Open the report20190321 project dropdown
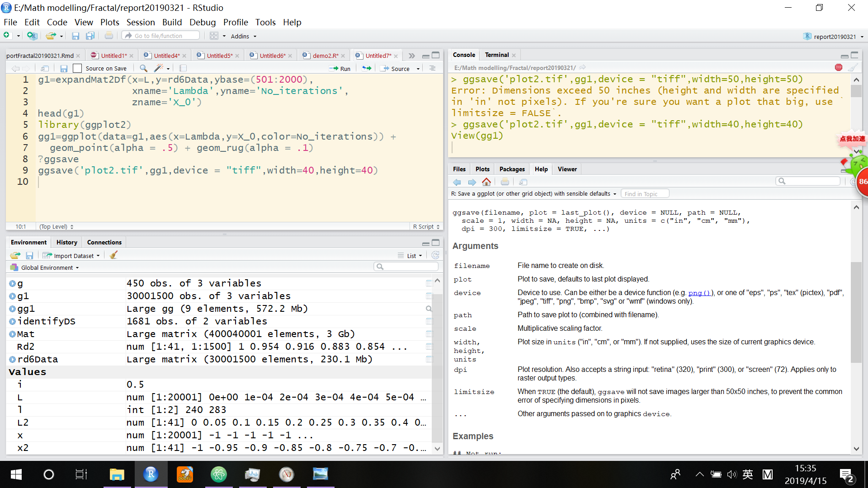868x488 pixels. pos(834,37)
